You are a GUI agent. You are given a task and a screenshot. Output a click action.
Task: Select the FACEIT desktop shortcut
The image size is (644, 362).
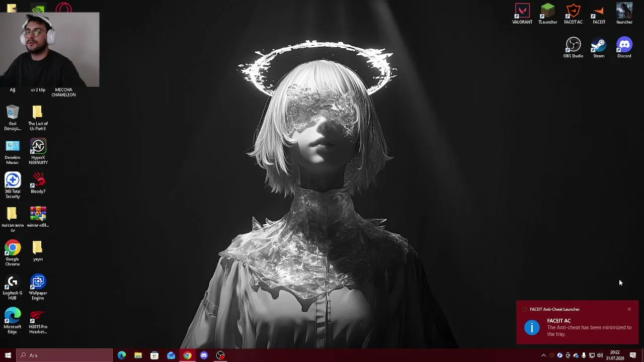tap(599, 14)
